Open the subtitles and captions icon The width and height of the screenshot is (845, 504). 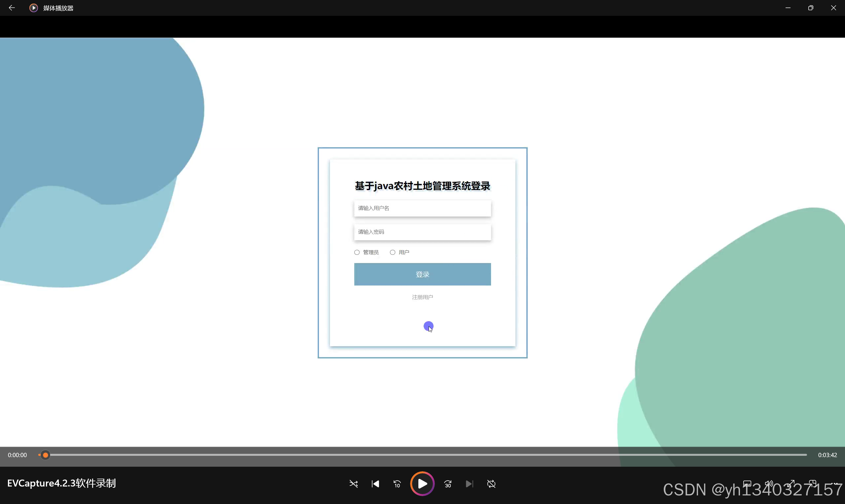747,484
